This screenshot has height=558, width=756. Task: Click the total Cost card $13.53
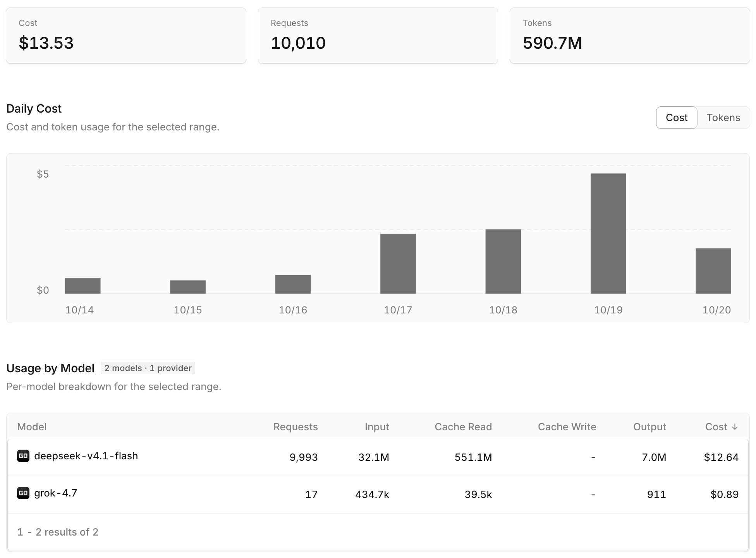[126, 36]
